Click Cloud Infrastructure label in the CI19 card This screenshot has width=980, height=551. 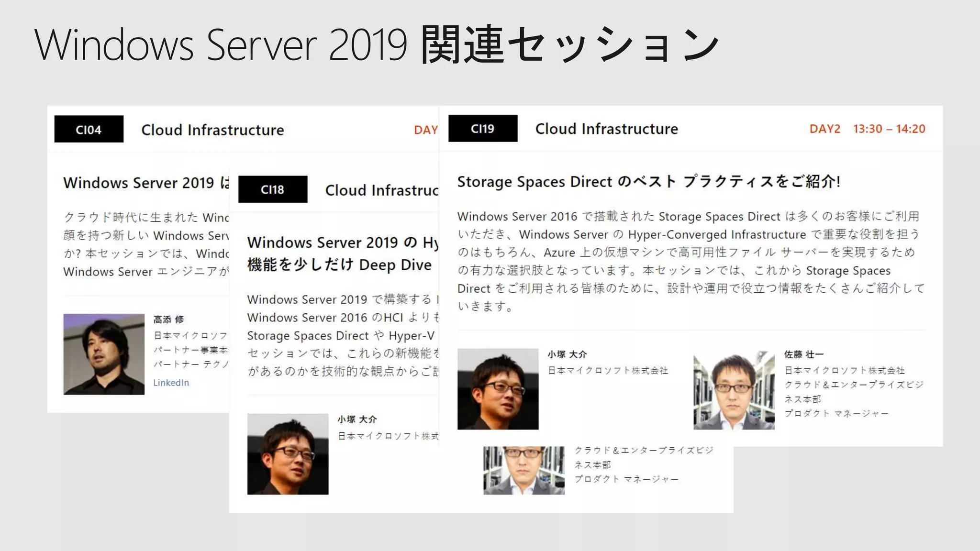click(x=606, y=129)
